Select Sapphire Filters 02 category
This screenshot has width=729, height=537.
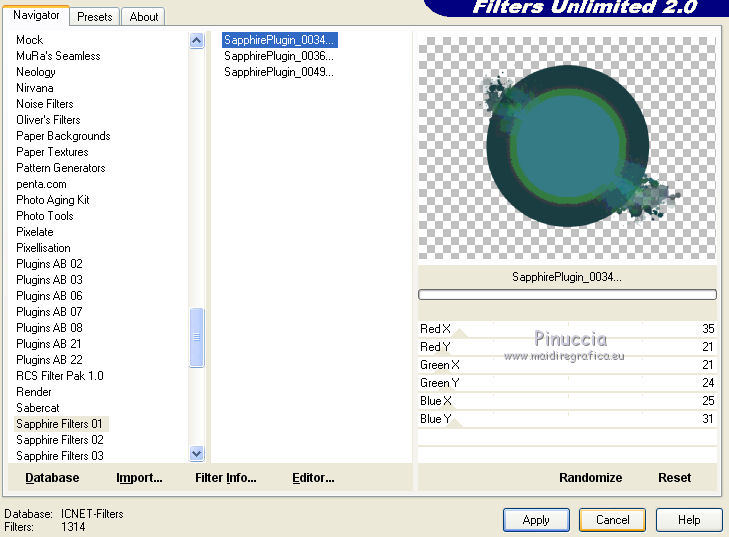60,440
